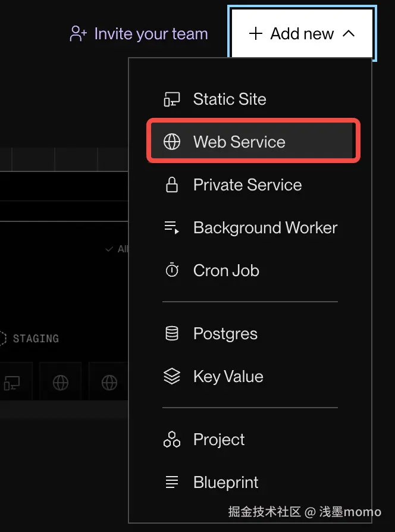
Task: Choose Postgres from the Add new menu
Action: (225, 334)
